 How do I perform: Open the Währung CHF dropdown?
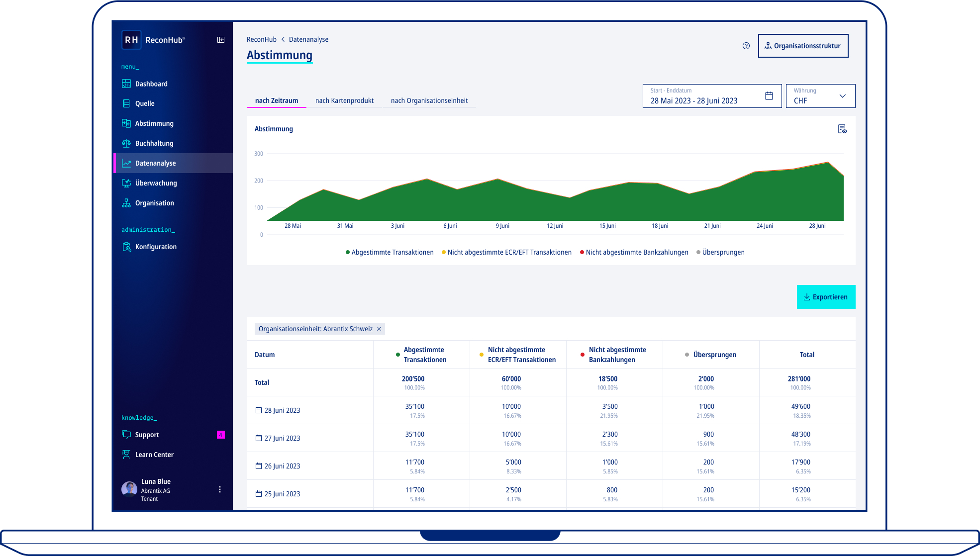(821, 96)
